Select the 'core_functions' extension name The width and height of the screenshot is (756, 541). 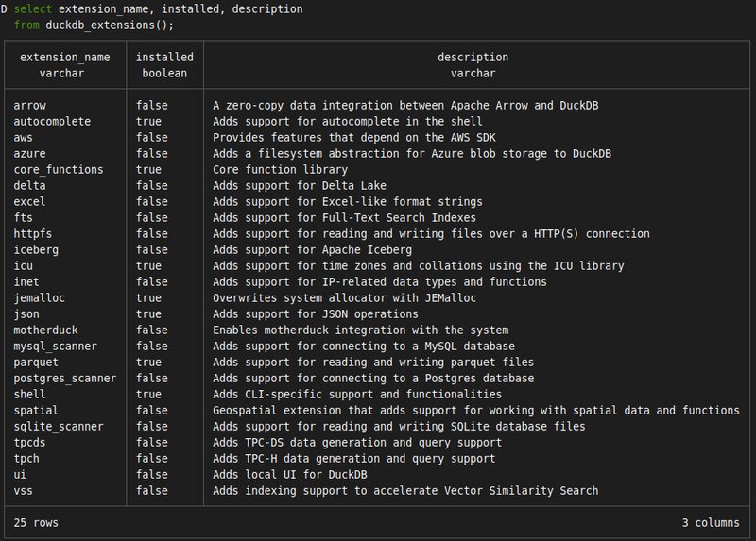pos(59,170)
